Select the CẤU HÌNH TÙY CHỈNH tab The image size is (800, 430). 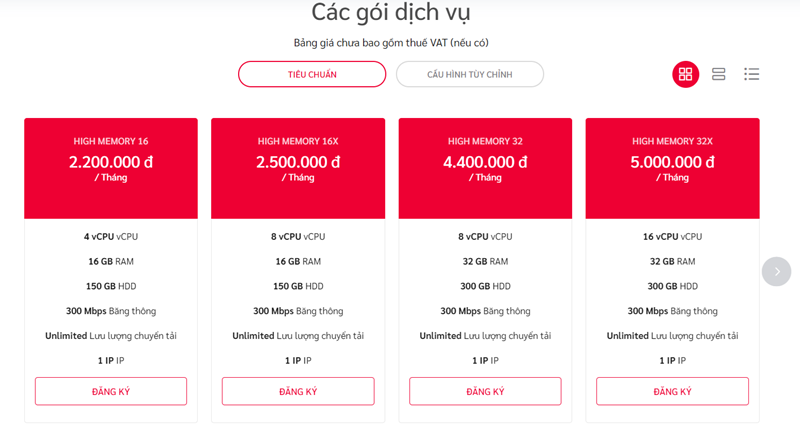469,74
